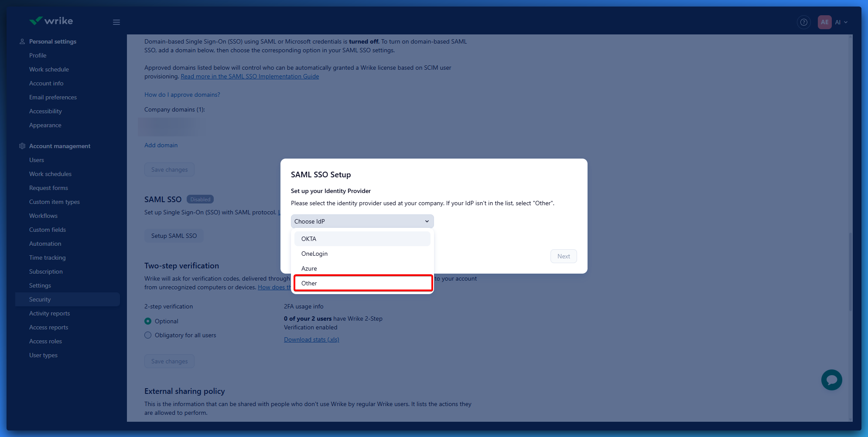Open the live chat bubble icon

831,380
